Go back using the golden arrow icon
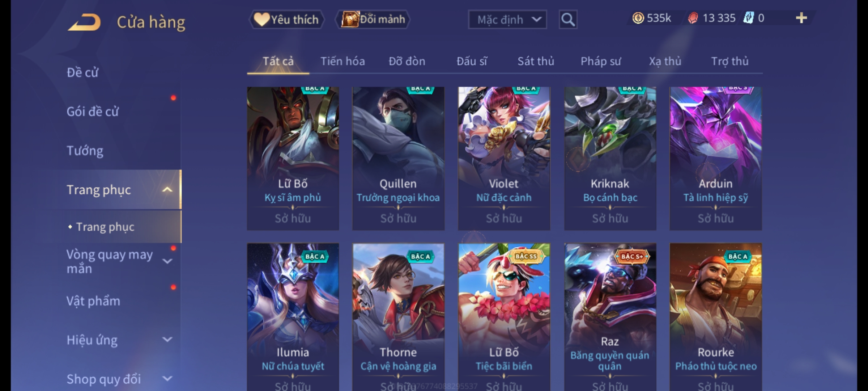Viewport: 868px width, 391px height. coord(84,22)
